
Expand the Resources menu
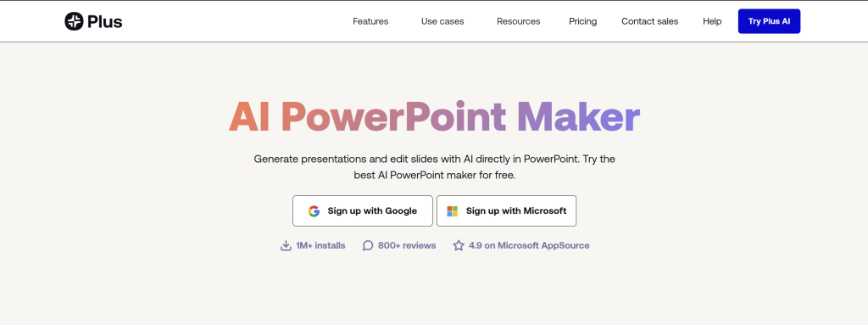pyautogui.click(x=518, y=21)
